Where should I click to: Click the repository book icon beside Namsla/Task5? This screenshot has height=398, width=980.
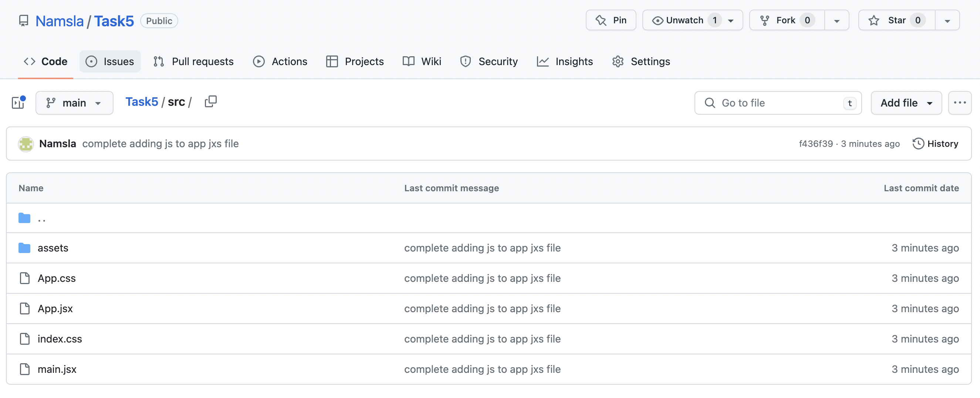pyautogui.click(x=24, y=21)
